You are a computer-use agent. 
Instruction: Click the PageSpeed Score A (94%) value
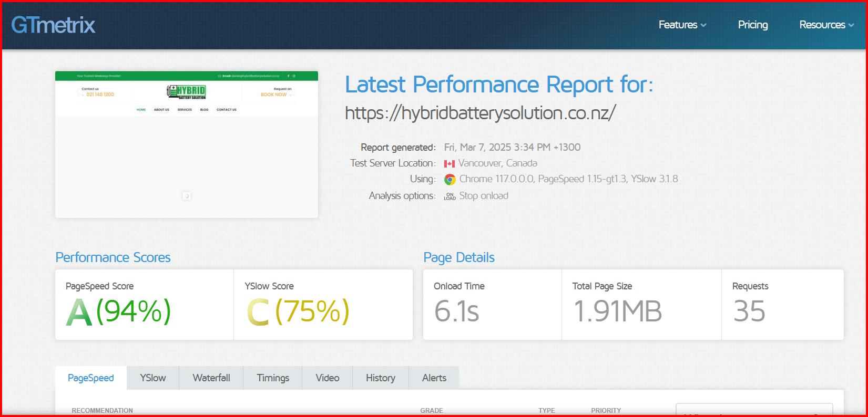(118, 311)
